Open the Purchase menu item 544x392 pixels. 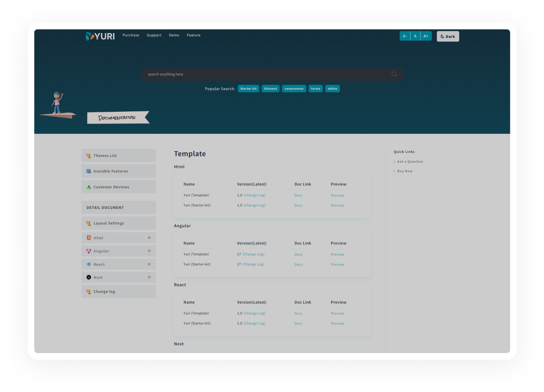pyautogui.click(x=131, y=35)
